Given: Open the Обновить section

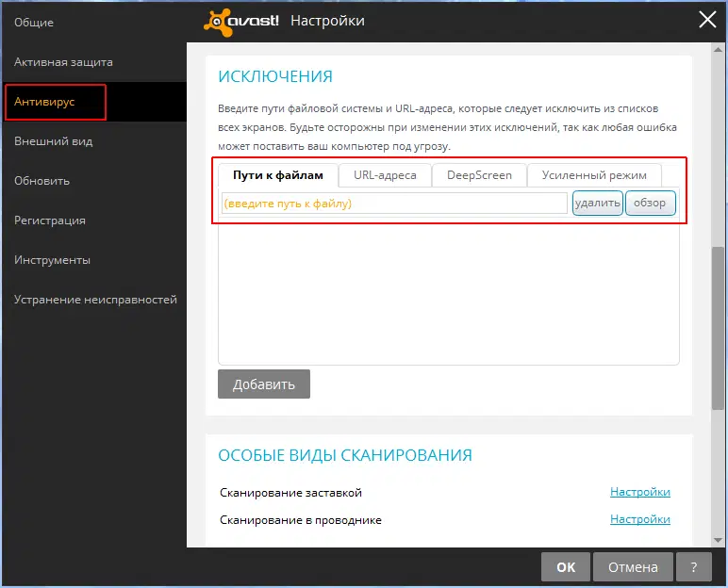Looking at the screenshot, I should [x=41, y=181].
